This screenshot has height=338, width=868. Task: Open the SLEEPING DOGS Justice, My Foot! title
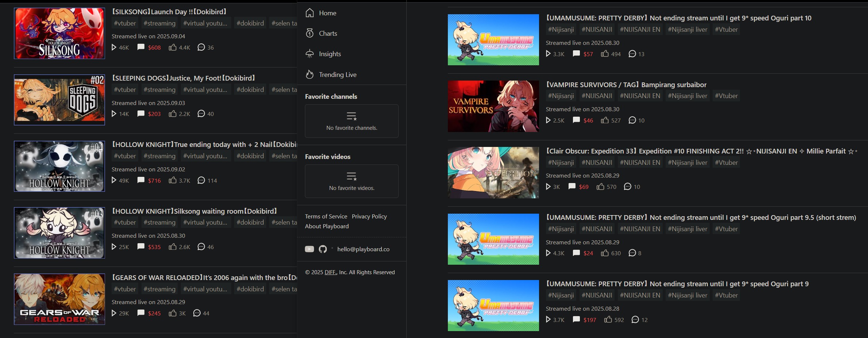pyautogui.click(x=183, y=78)
